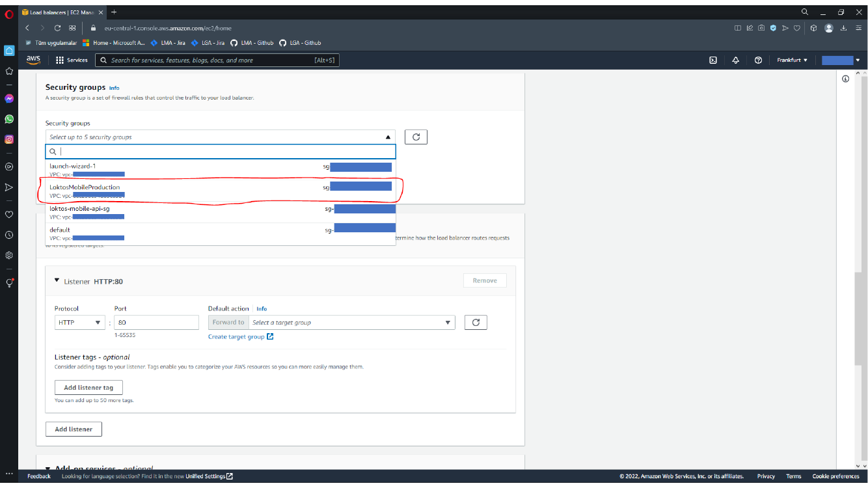The image size is (868, 488).
Task: Collapse the Listener HTTP:80 section
Action: click(x=57, y=280)
